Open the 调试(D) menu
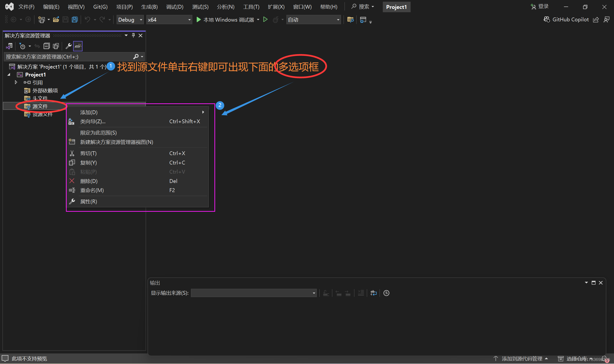The image size is (614, 364). click(x=175, y=7)
